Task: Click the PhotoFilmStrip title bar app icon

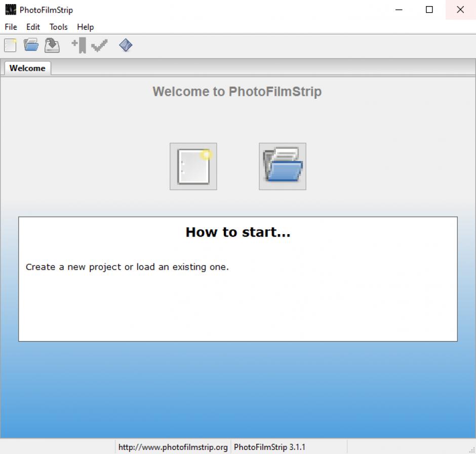Action: 11,10
